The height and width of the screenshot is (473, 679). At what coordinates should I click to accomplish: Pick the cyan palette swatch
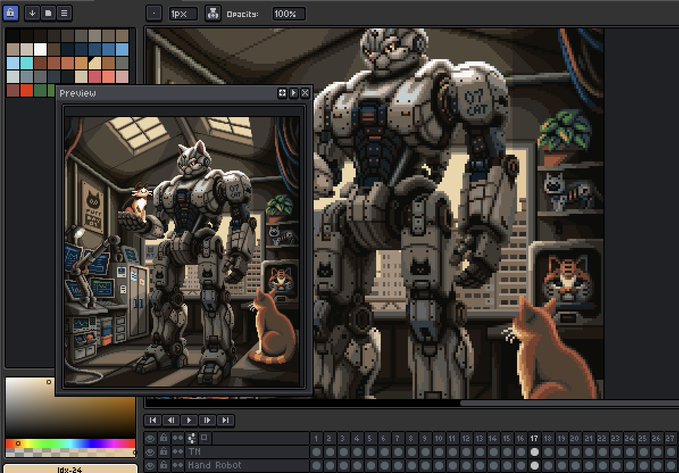click(26, 63)
